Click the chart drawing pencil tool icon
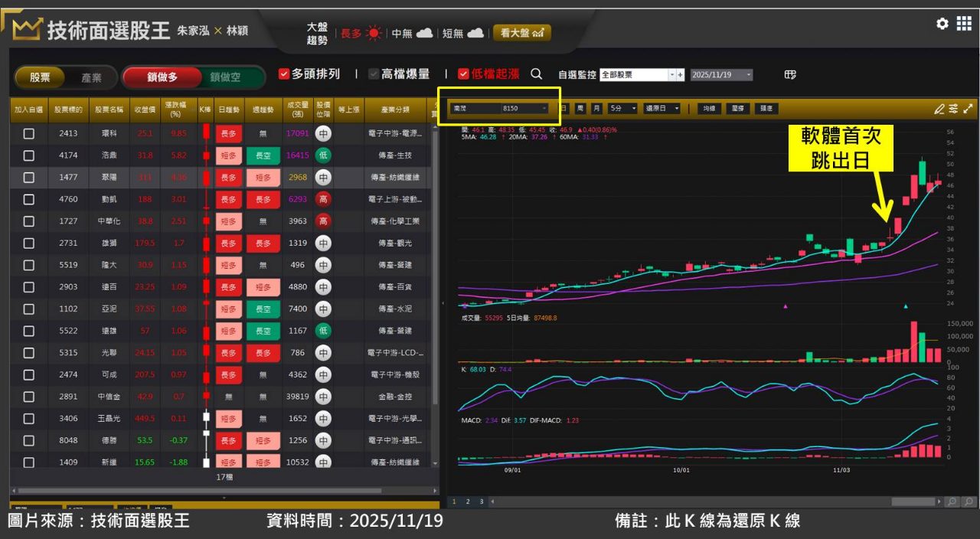This screenshot has width=980, height=539. (939, 109)
